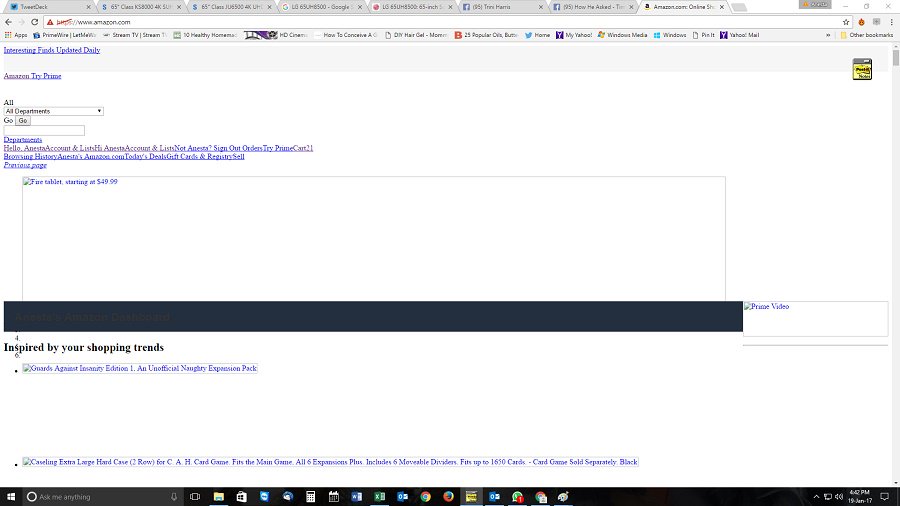This screenshot has height=506, width=900.
Task: Click the insecure HTTPS warning triangle icon
Action: (51, 22)
